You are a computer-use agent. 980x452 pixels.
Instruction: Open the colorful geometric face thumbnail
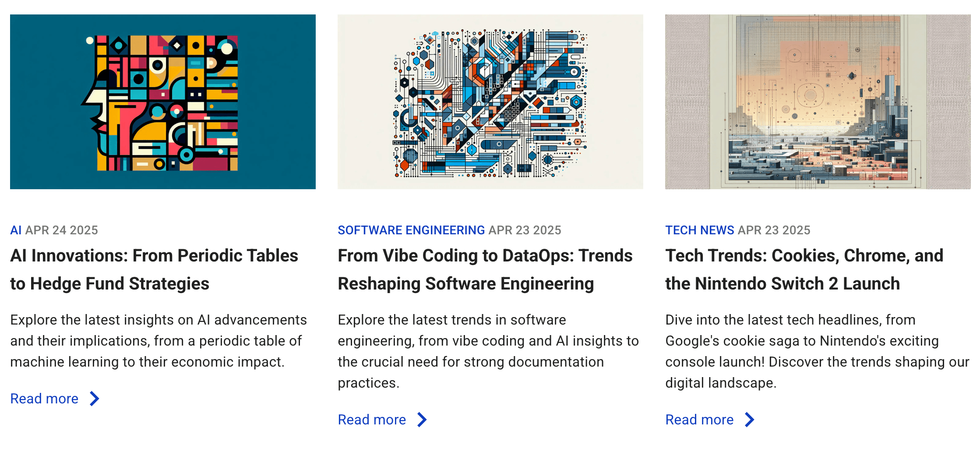pos(163,102)
